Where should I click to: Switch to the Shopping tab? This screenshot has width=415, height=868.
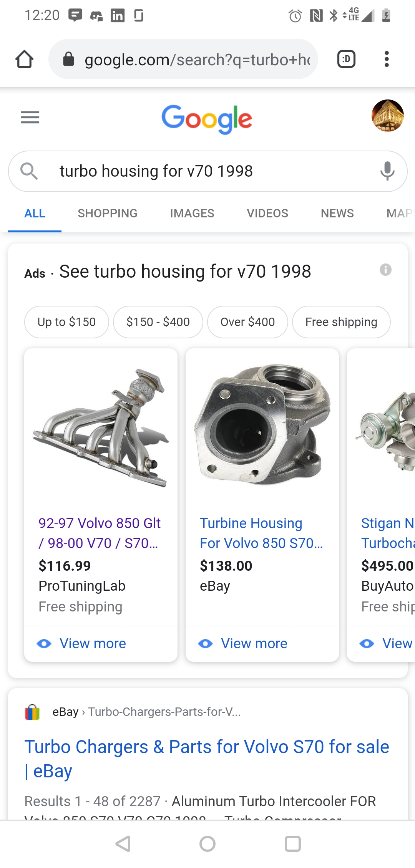(x=107, y=213)
